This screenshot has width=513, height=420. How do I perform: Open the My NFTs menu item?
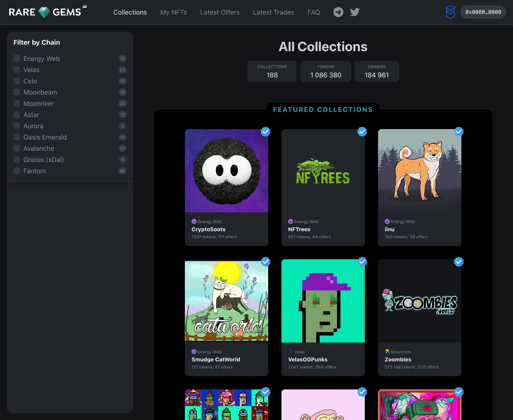[173, 12]
